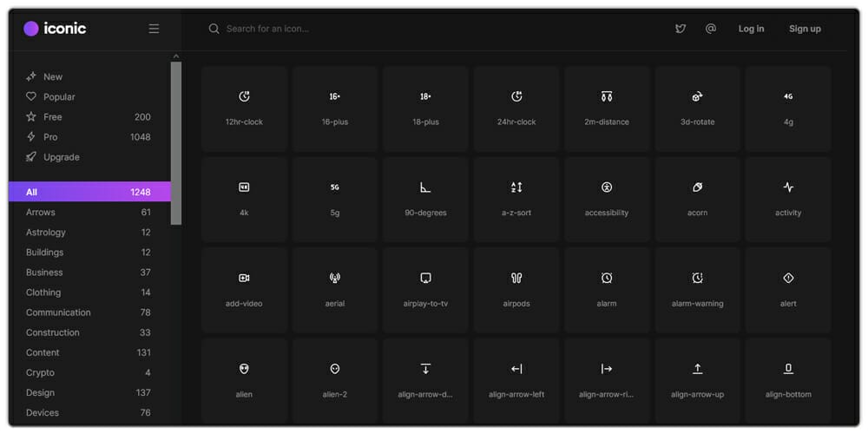The width and height of the screenshot is (868, 434).
Task: Choose the airpods icon
Action: coord(516,290)
